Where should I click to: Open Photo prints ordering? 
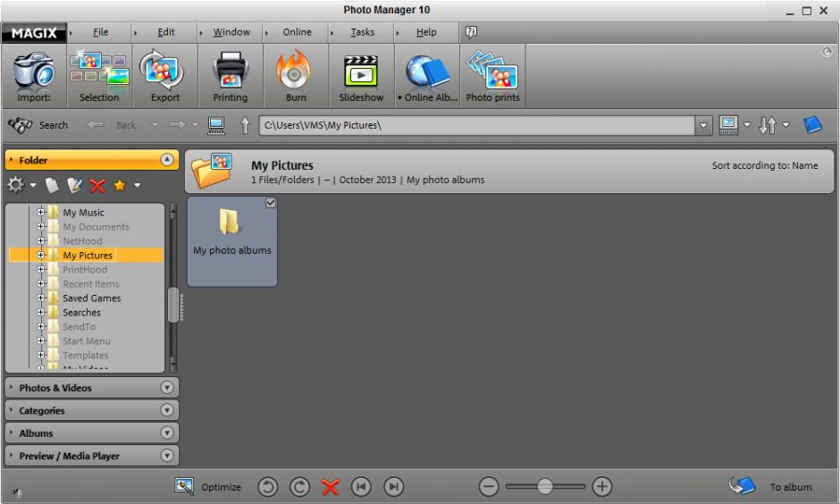(492, 76)
